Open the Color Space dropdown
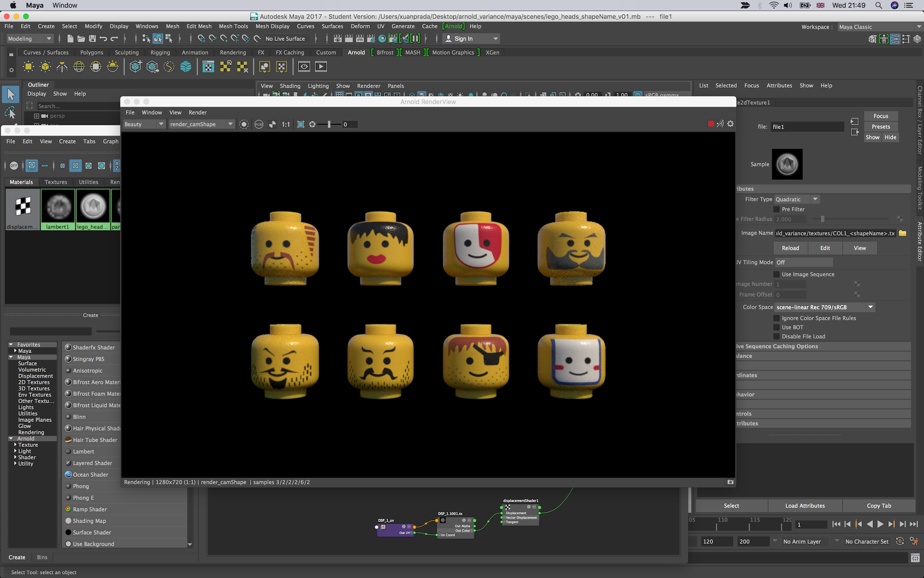The width and height of the screenshot is (924, 578). tap(824, 307)
